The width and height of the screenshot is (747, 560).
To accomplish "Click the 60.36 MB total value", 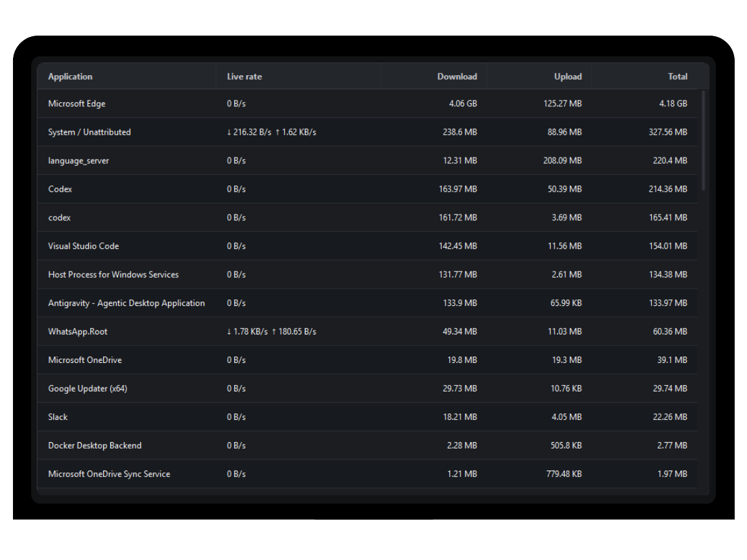I will (670, 332).
